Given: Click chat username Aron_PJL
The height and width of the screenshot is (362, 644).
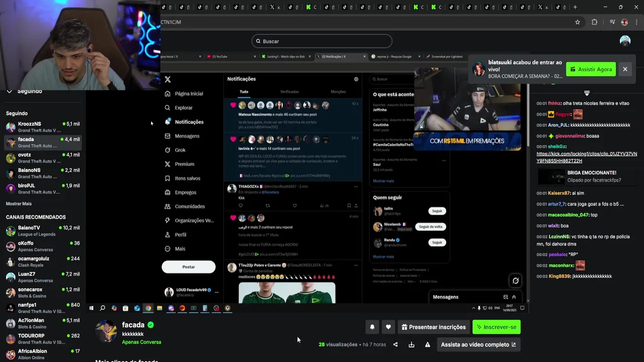Looking at the screenshot, I should pyautogui.click(x=558, y=125).
